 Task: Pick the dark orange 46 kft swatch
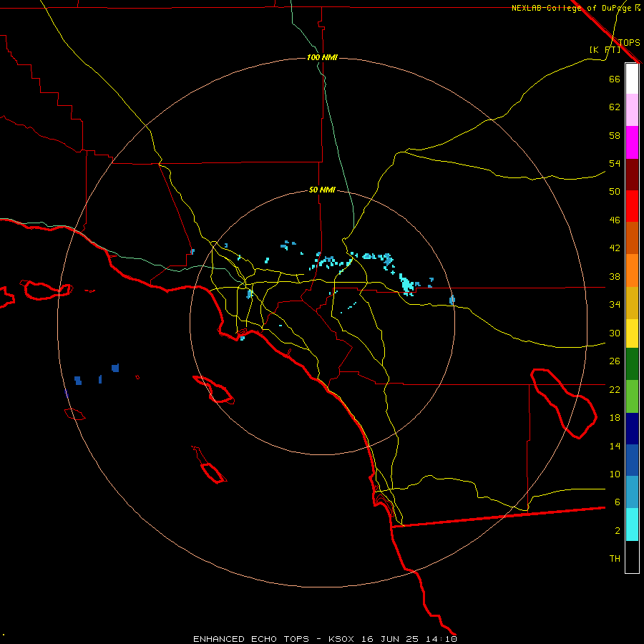pyautogui.click(x=632, y=238)
